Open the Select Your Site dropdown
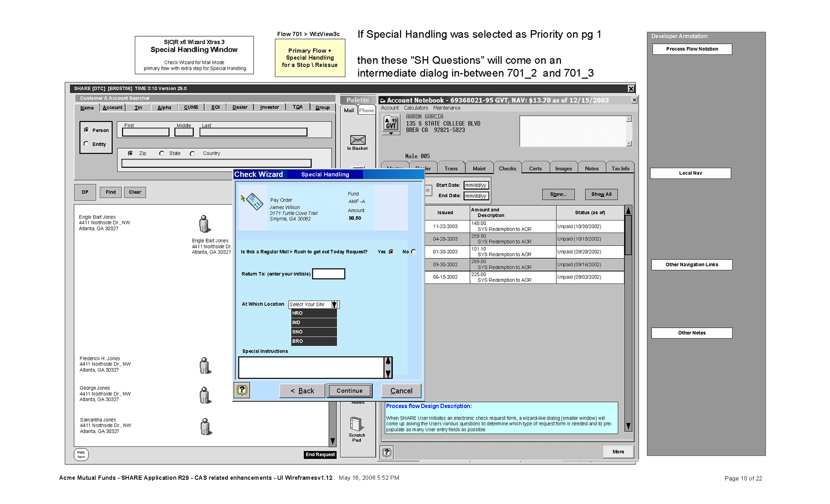 click(334, 305)
